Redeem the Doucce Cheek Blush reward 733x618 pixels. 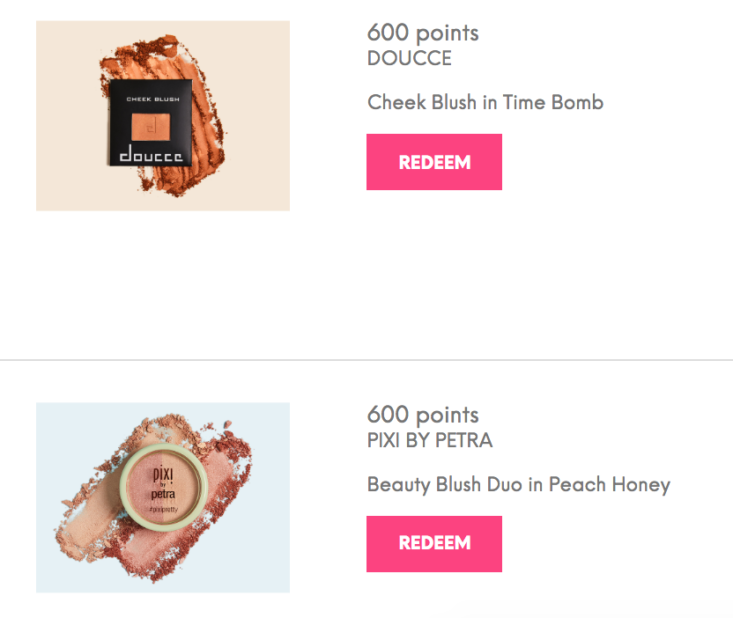pyautogui.click(x=434, y=162)
